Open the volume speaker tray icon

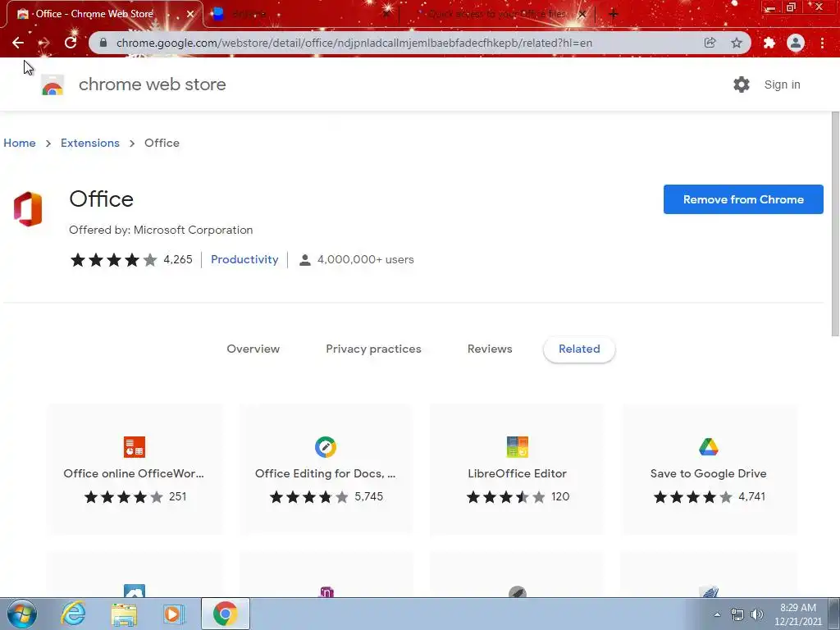(x=757, y=614)
